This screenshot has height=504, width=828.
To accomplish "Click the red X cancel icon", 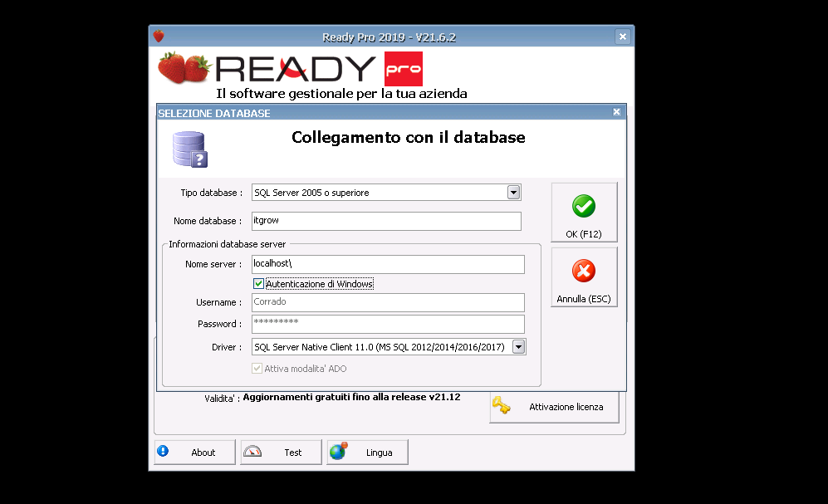I will coord(584,272).
